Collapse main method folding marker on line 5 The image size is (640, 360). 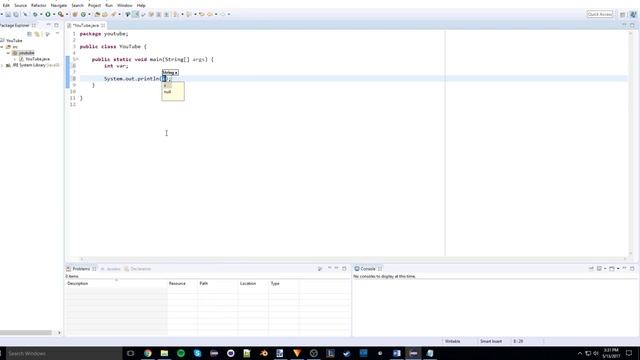pyautogui.click(x=77, y=59)
